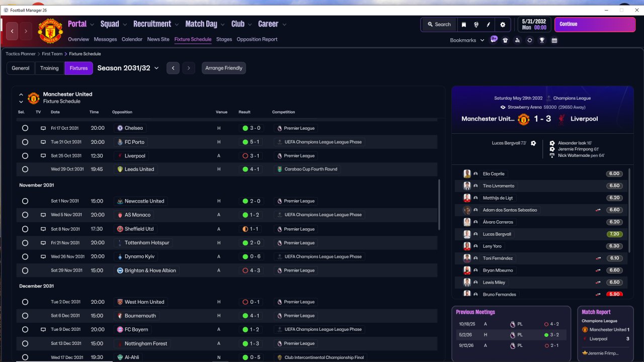644x362 pixels.
Task: Click the pencil edit icon in toolbar
Action: [x=488, y=24]
